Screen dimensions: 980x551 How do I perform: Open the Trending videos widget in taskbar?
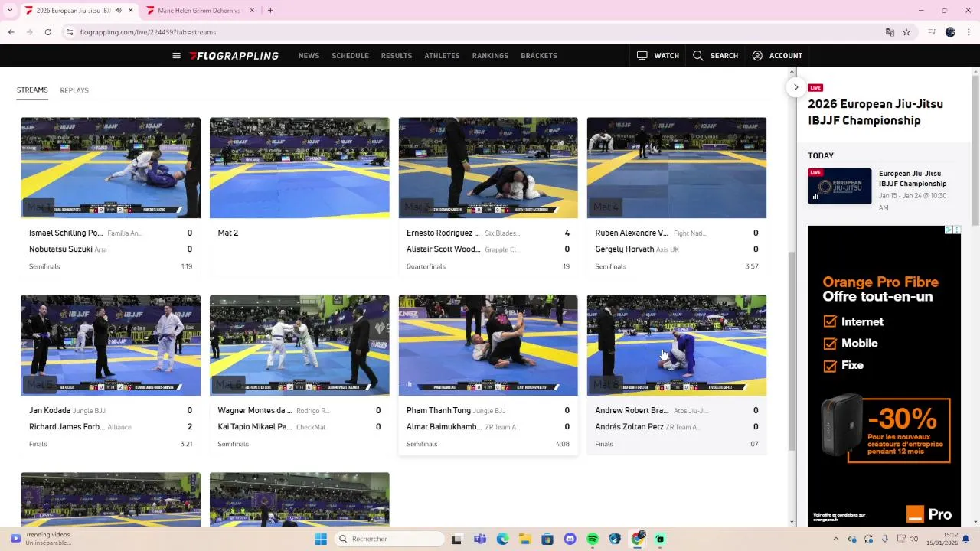tap(40, 539)
